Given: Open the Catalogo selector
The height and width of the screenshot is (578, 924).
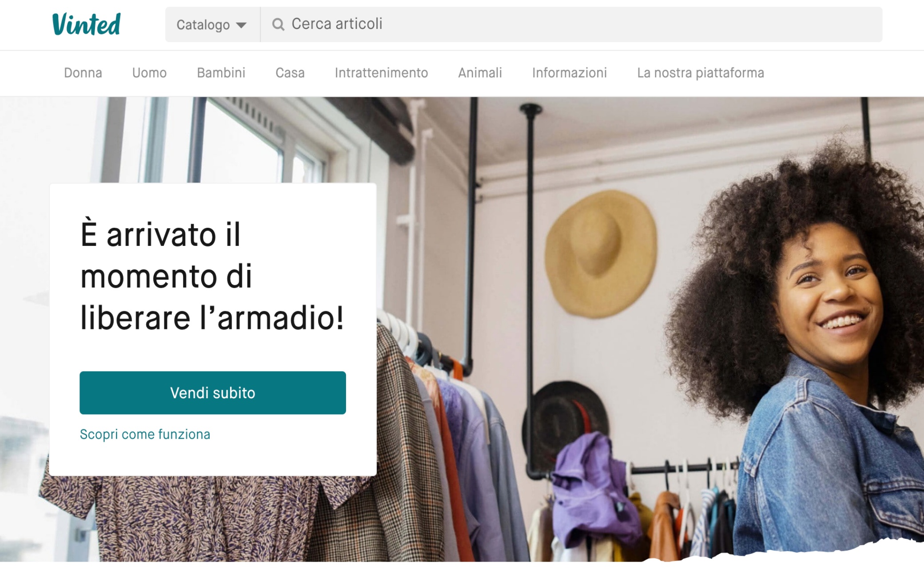Looking at the screenshot, I should click(212, 24).
